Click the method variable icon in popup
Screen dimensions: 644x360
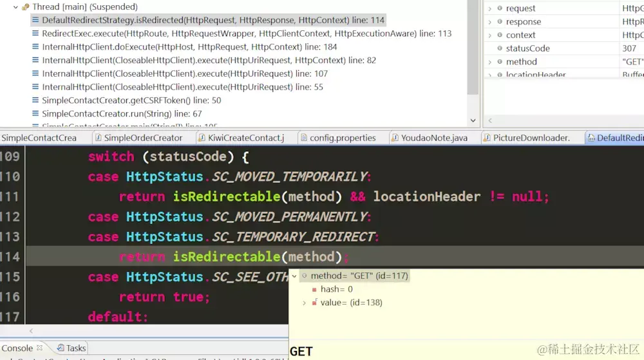tap(305, 276)
